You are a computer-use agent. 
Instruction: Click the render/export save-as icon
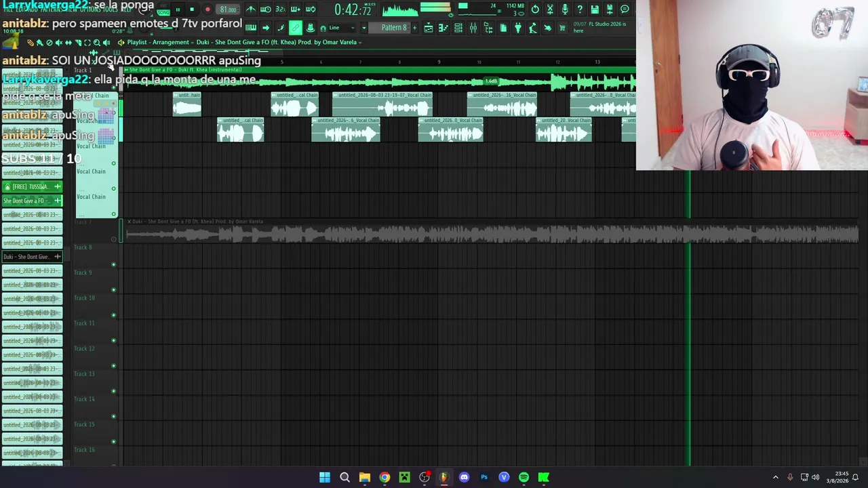tap(610, 9)
